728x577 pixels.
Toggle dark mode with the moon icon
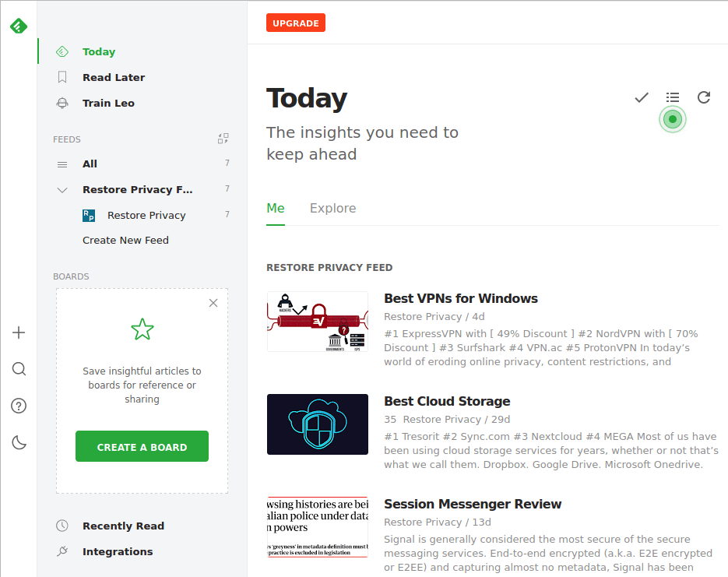pyautogui.click(x=18, y=442)
